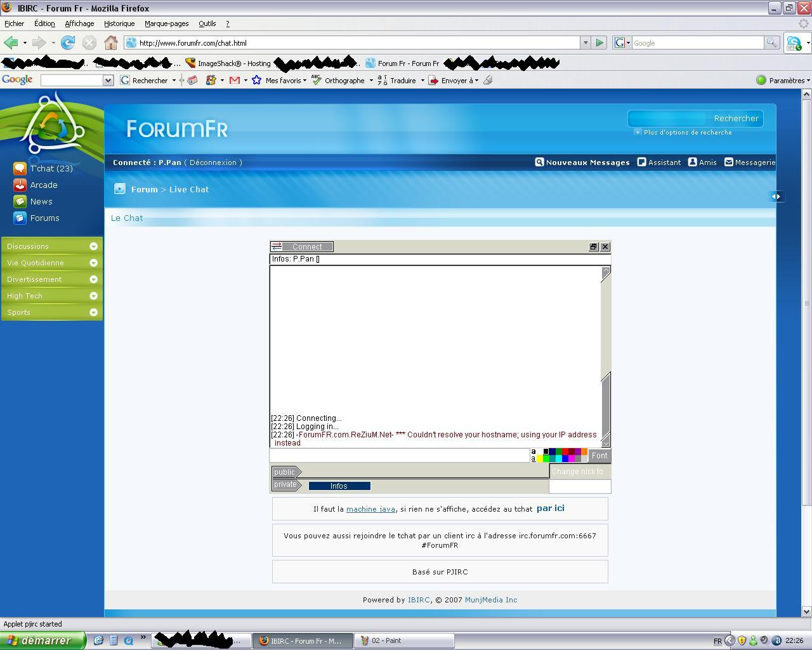Go back using the green back arrow
Screen dimensions: 812x650
(x=11, y=43)
